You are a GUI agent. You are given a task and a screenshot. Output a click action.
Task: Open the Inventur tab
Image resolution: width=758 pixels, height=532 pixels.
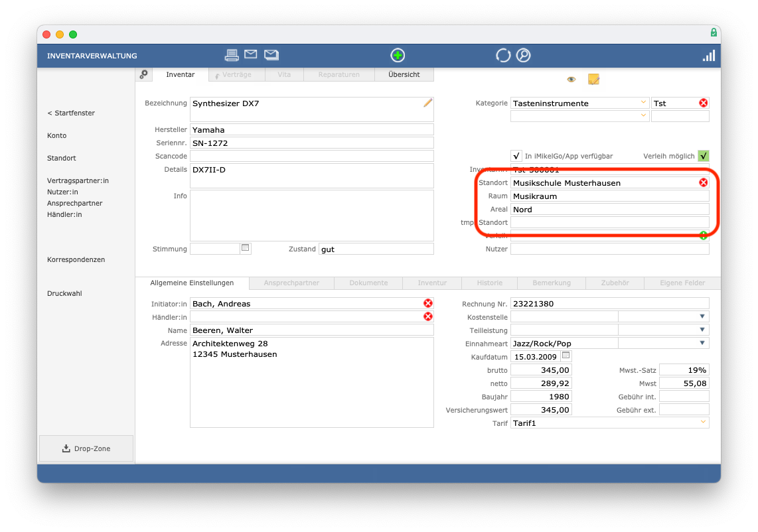432,283
